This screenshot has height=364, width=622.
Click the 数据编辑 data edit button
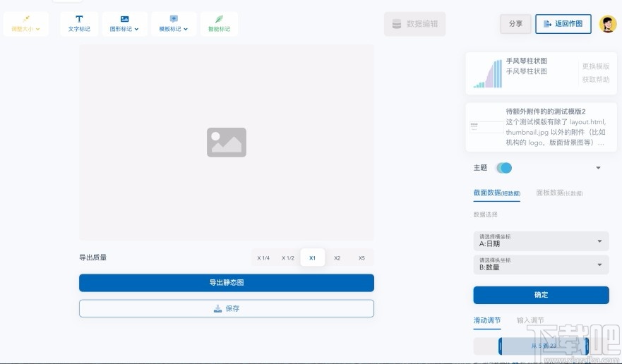pos(415,24)
